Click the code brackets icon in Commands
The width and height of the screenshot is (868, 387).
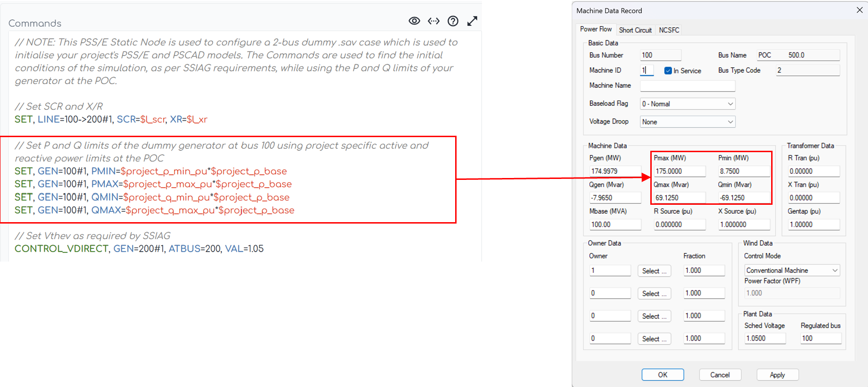(x=434, y=21)
